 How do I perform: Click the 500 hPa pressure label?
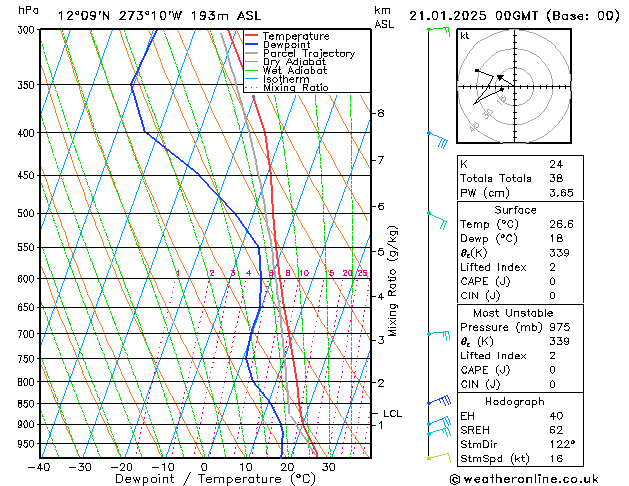[x=28, y=213]
